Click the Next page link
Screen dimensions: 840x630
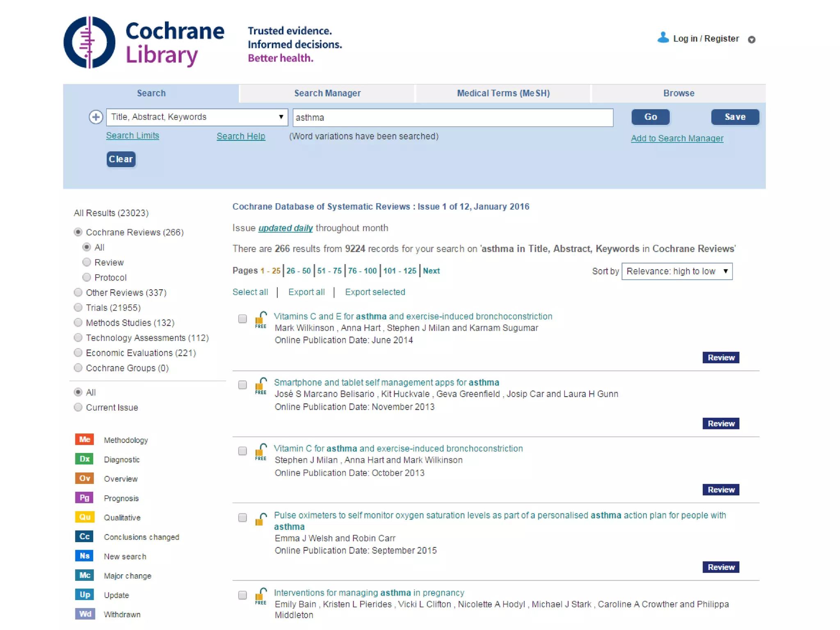tap(431, 271)
